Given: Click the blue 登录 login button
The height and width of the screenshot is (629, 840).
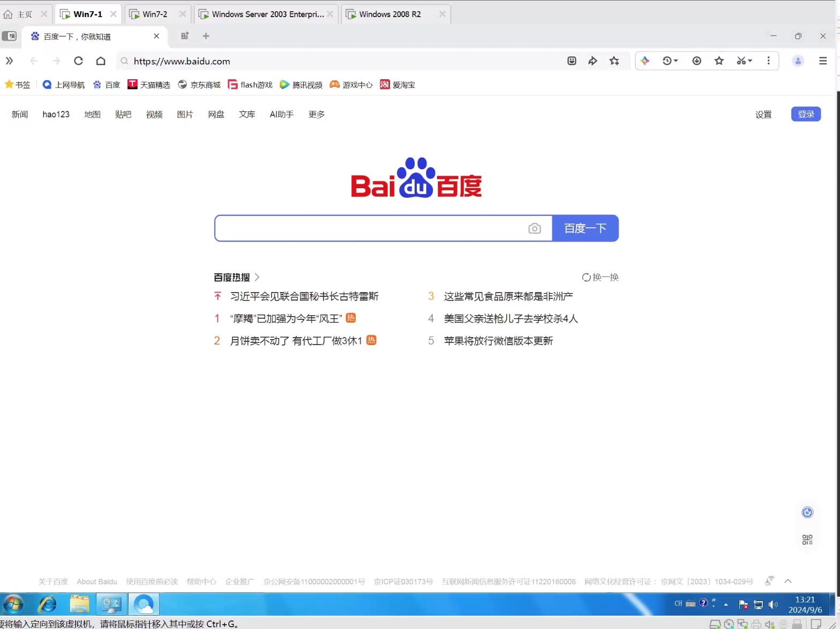Looking at the screenshot, I should pyautogui.click(x=806, y=114).
